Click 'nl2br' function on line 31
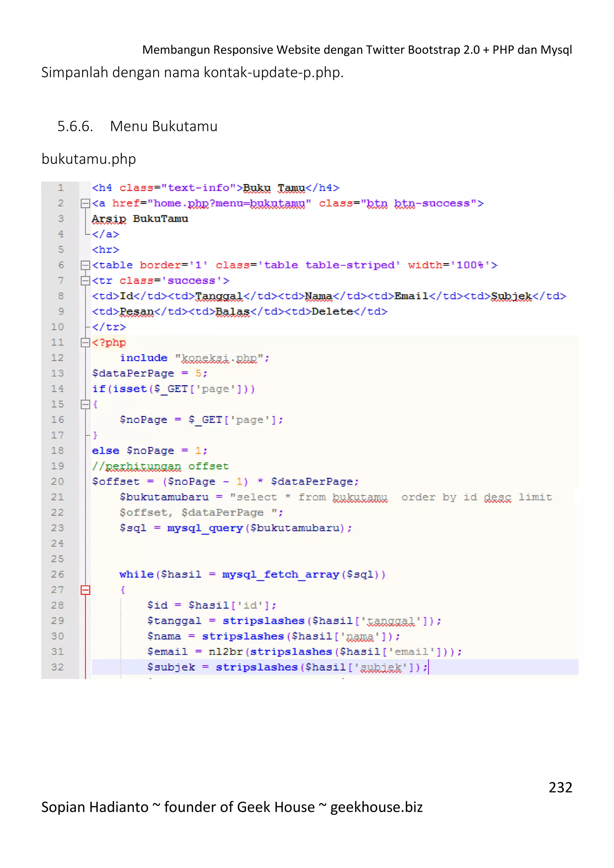This screenshot has width=614, height=868. (x=226, y=652)
